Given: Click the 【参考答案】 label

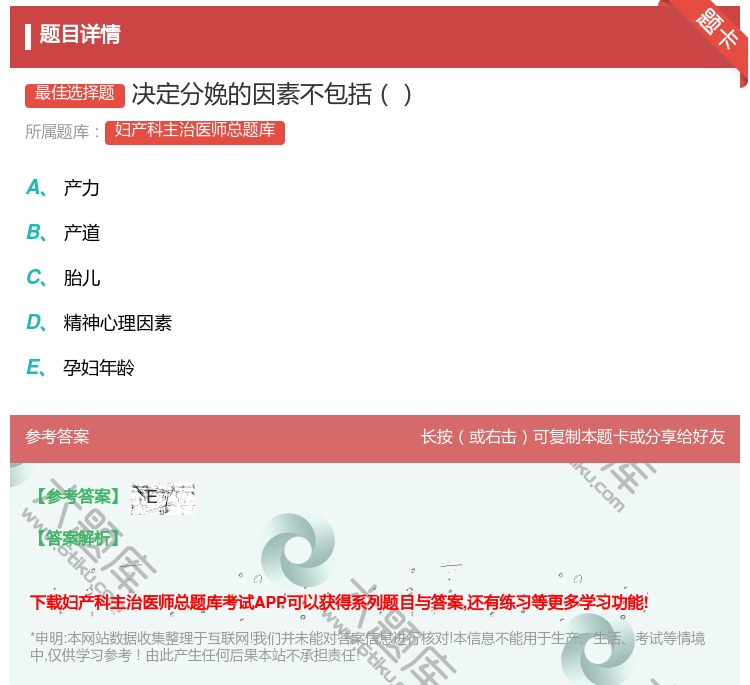Looking at the screenshot, I should 77,496.
